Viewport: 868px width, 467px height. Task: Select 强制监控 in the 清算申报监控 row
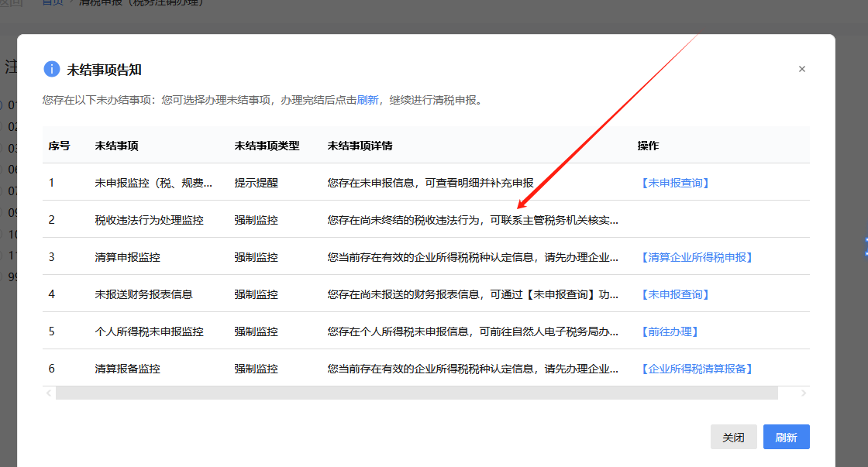click(256, 257)
